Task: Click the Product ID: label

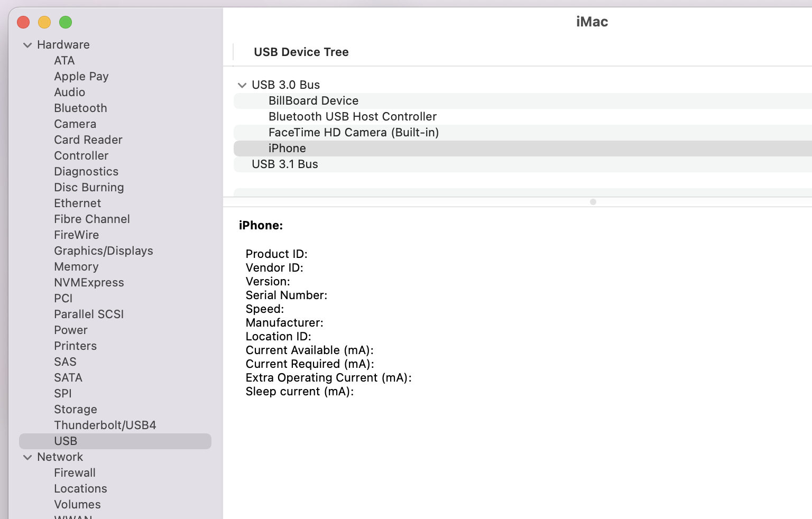Action: (x=276, y=254)
